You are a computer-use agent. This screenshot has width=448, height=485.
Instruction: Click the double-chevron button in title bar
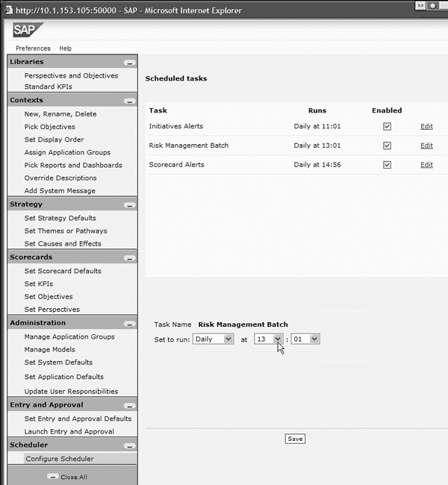pyautogui.click(x=420, y=5)
